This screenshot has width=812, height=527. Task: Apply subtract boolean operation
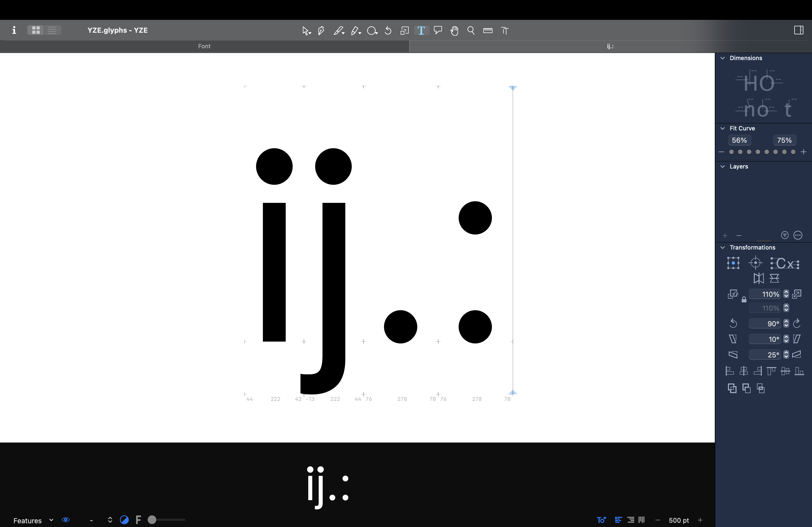(746, 388)
